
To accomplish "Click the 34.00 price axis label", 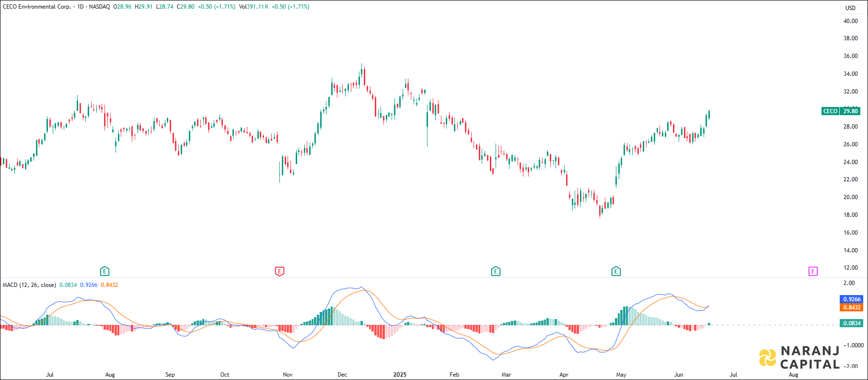I will pos(851,74).
